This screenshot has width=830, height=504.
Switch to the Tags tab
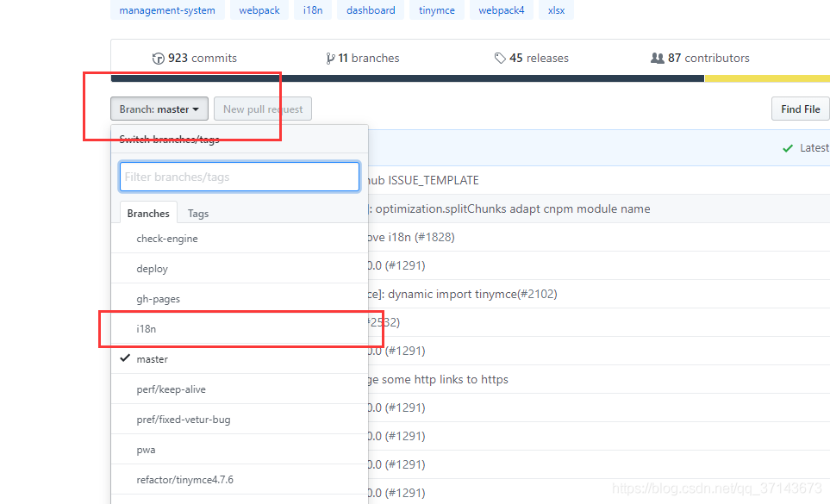(198, 214)
